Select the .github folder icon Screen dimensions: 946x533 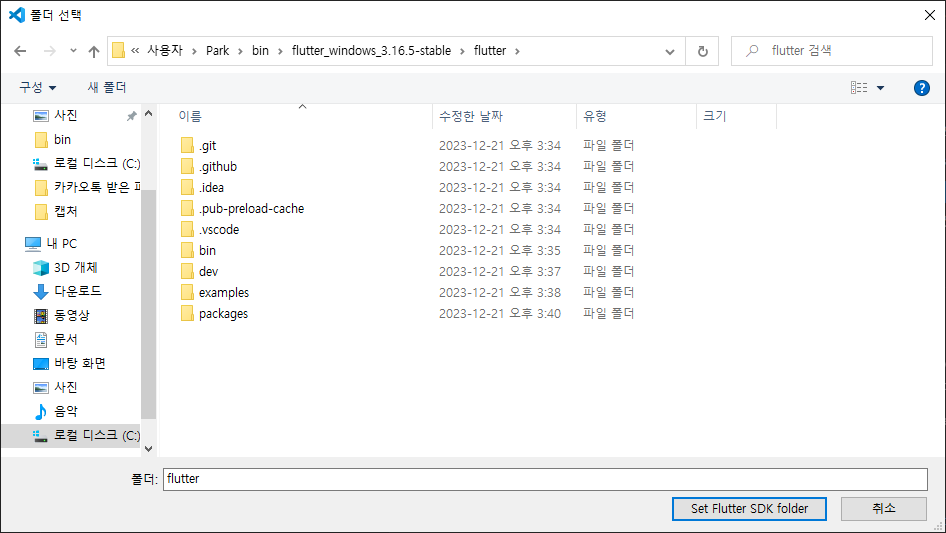187,167
